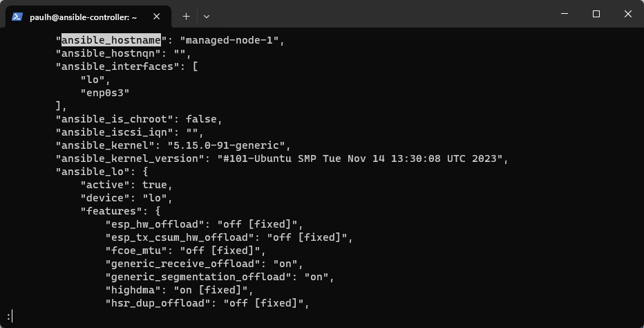Screen dimensions: 644x328
Task: Click the "5.15.0-91-generic" kernel value
Action: pos(226,145)
